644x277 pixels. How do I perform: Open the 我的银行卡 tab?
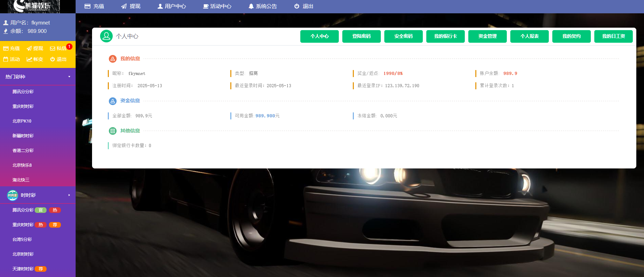coord(445,36)
